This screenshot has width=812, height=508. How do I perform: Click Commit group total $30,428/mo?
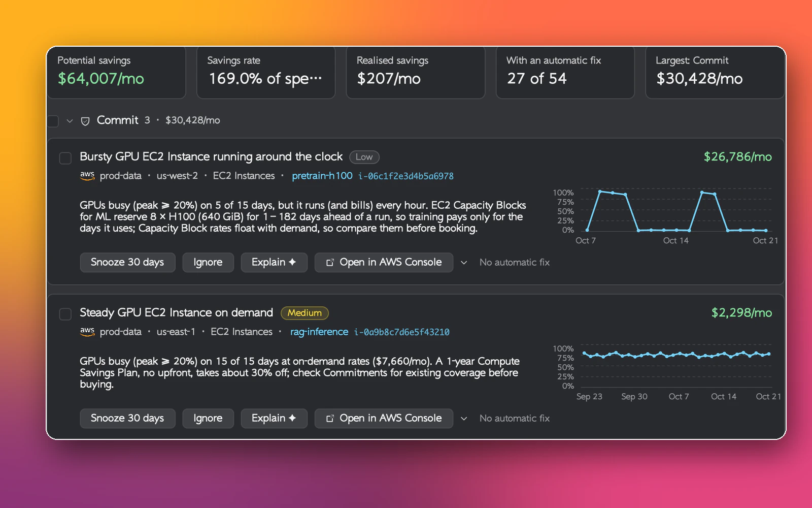pyautogui.click(x=193, y=120)
